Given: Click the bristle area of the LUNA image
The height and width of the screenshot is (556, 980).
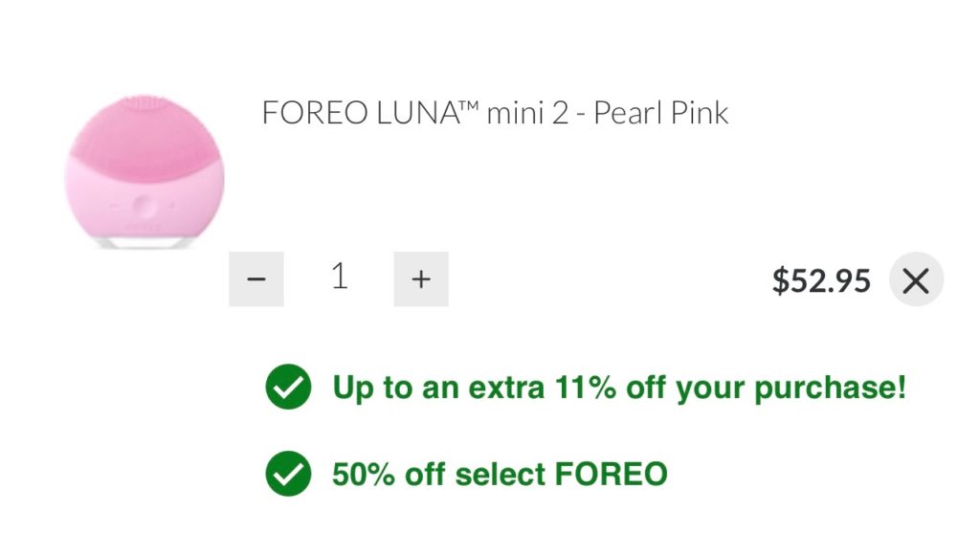Looking at the screenshot, I should click(x=145, y=129).
